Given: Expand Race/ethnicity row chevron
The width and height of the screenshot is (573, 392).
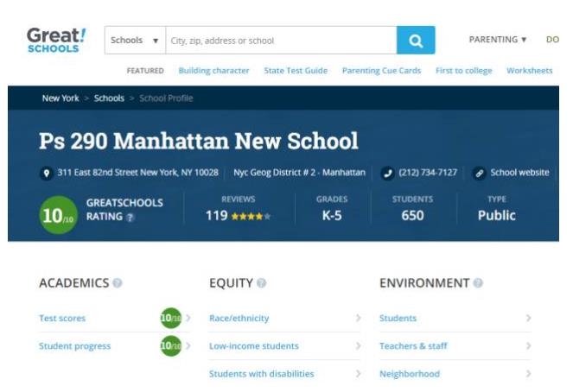Looking at the screenshot, I should click(x=358, y=318).
